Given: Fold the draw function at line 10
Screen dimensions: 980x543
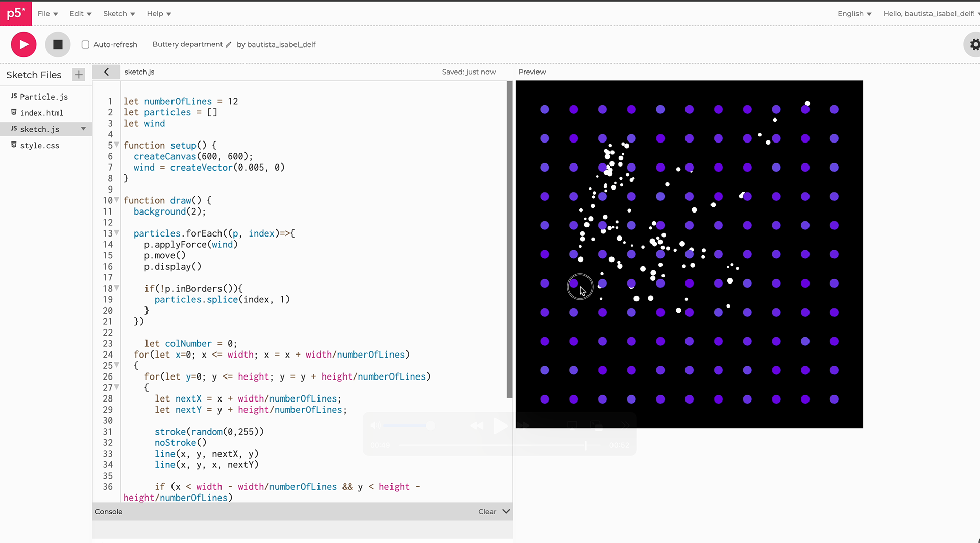Looking at the screenshot, I should (x=117, y=200).
